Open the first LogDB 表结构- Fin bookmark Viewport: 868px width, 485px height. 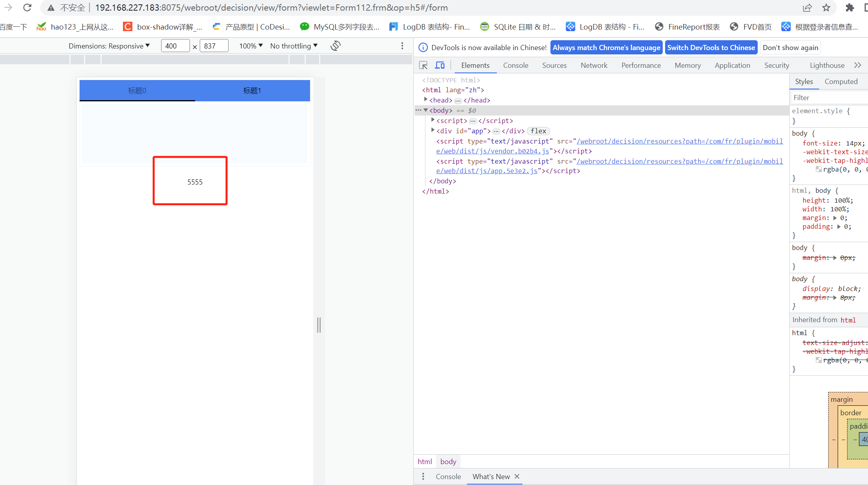tap(429, 26)
